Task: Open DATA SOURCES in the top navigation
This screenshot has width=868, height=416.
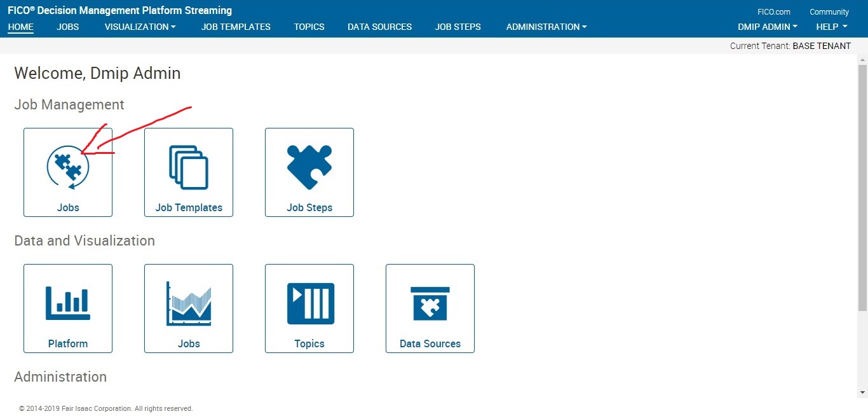Action: click(x=379, y=27)
